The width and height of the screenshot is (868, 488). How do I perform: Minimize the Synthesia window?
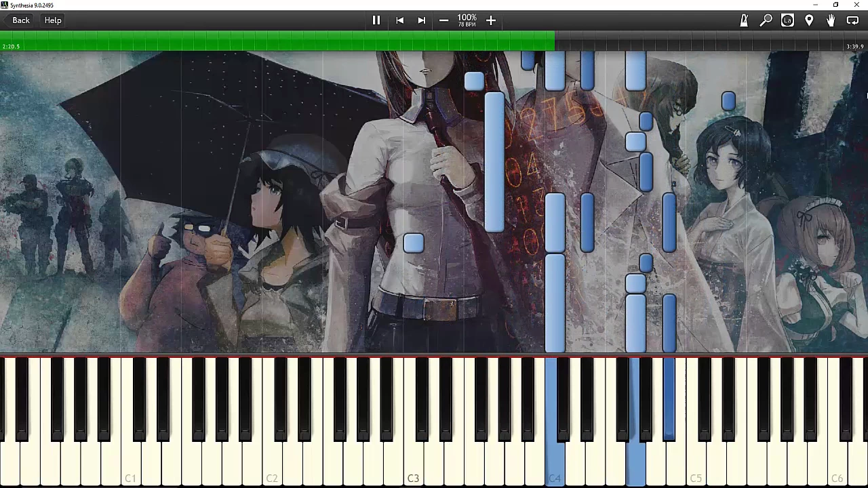coord(816,5)
